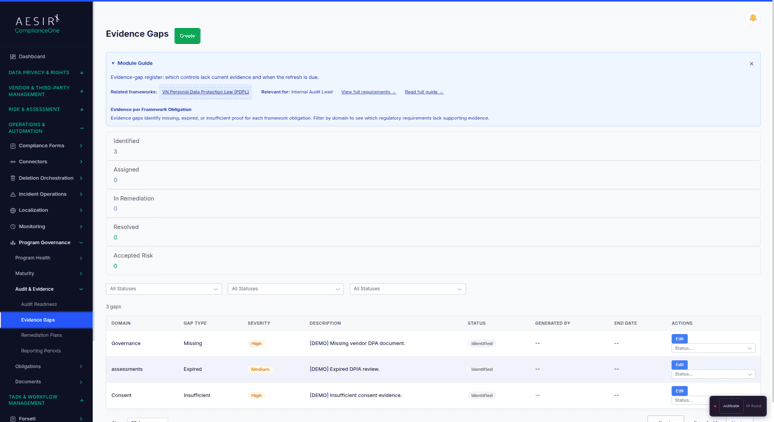Close the Module Guide panel
Viewport: 774px width, 422px height.
[x=751, y=64]
